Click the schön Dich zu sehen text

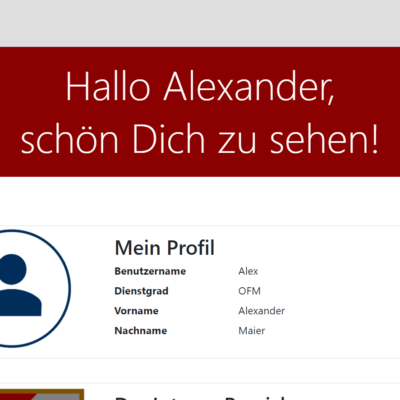pos(200,138)
